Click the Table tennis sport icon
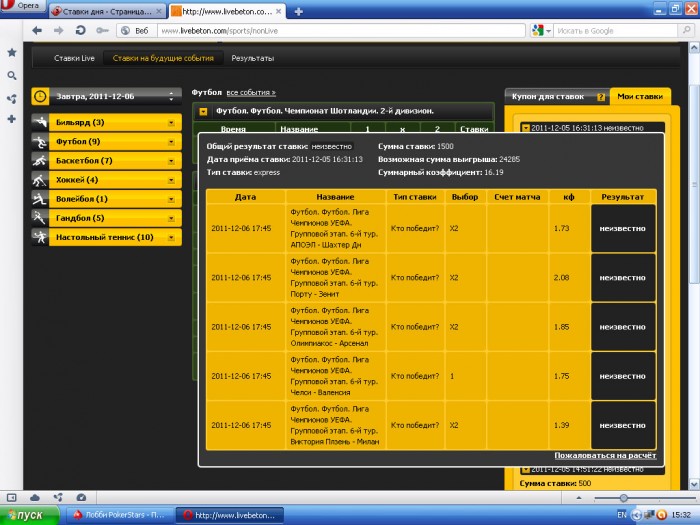700x525 pixels. pyautogui.click(x=40, y=237)
